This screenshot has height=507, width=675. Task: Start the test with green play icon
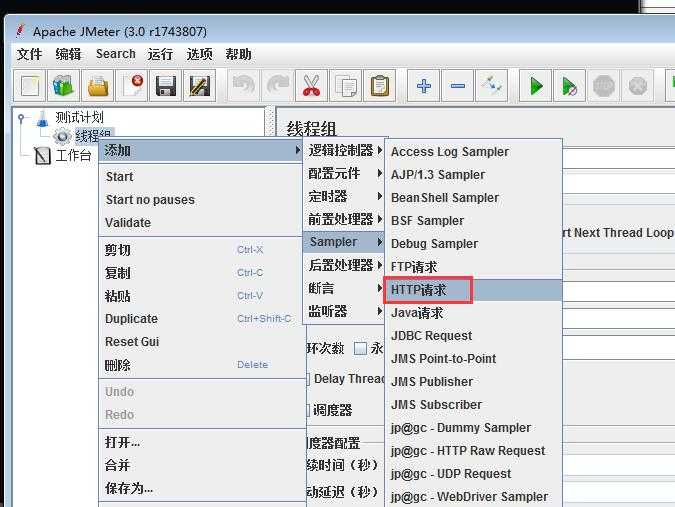point(536,85)
